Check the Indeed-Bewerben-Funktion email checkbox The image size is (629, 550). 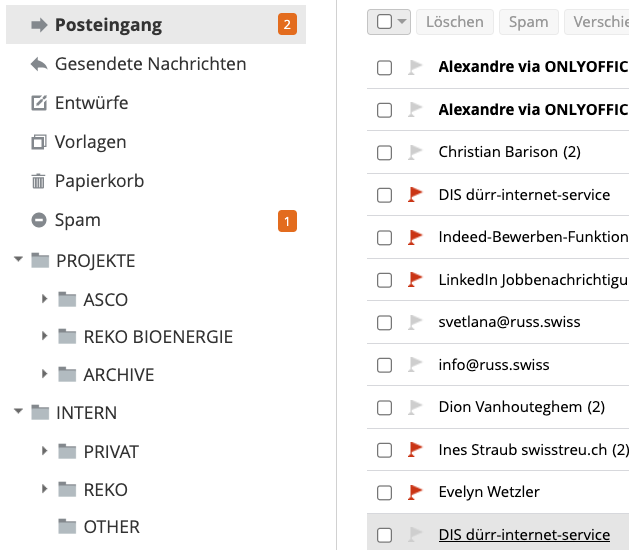pyautogui.click(x=384, y=237)
